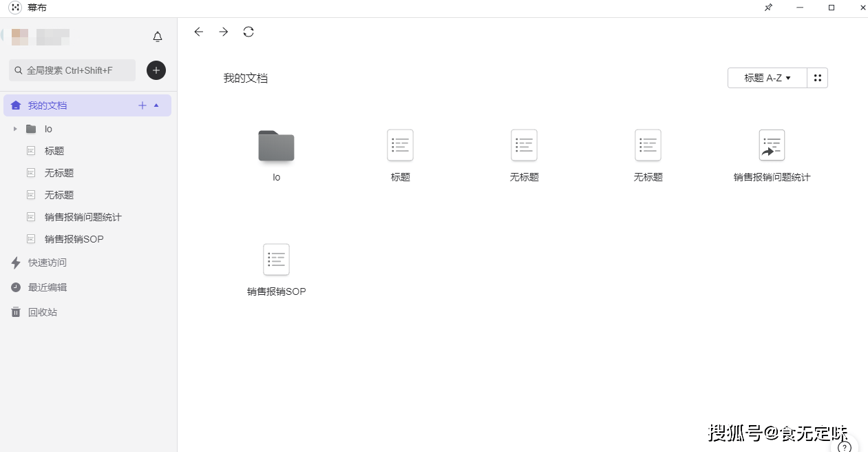
Task: Click the trash can icon
Action: coord(16,312)
